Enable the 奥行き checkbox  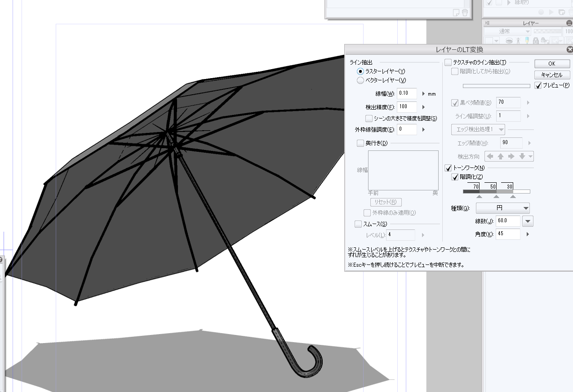(360, 143)
